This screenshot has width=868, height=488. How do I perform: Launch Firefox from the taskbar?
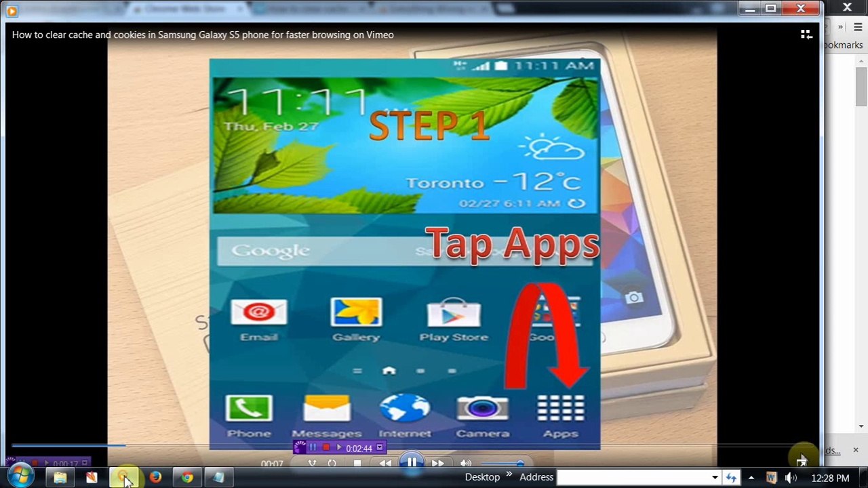point(155,477)
